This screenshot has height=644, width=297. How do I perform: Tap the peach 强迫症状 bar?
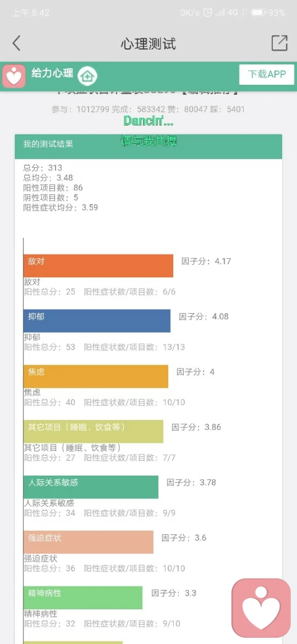coord(88,542)
